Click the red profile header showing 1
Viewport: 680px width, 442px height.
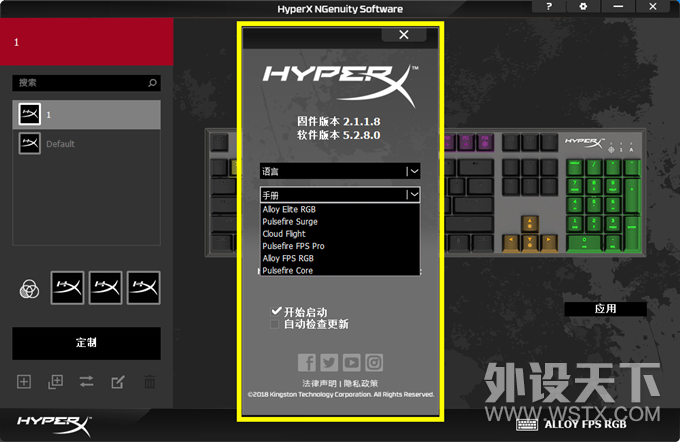tap(87, 42)
